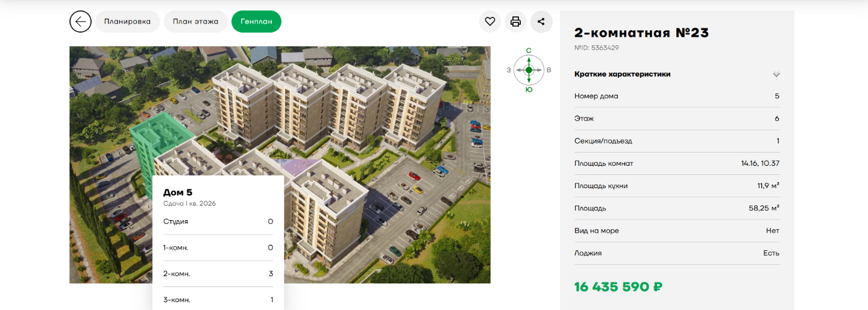The width and height of the screenshot is (868, 310).
Task: Select the Генплан tab
Action: (256, 22)
